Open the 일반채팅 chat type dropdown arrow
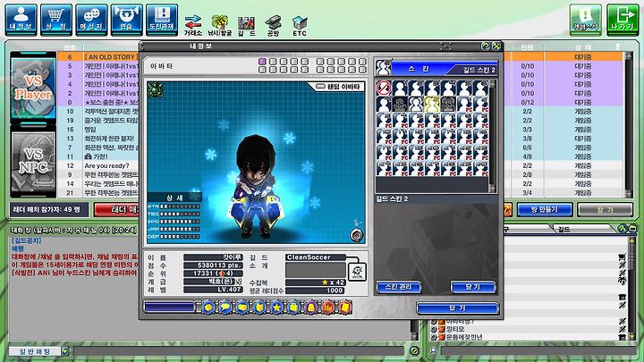644x362 pixels. (x=65, y=351)
